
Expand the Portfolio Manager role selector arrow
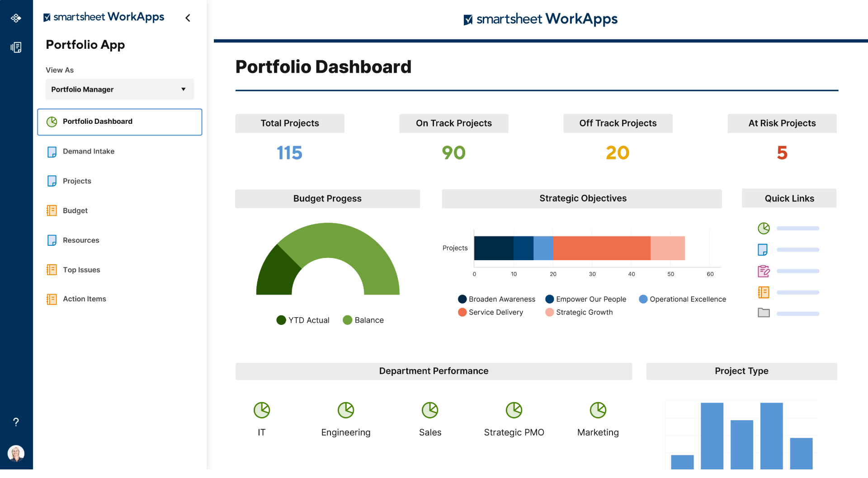[x=183, y=89]
